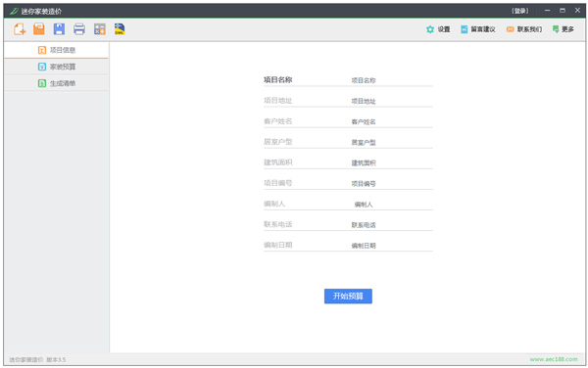
Task: Click the [登录] login link
Action: (520, 11)
